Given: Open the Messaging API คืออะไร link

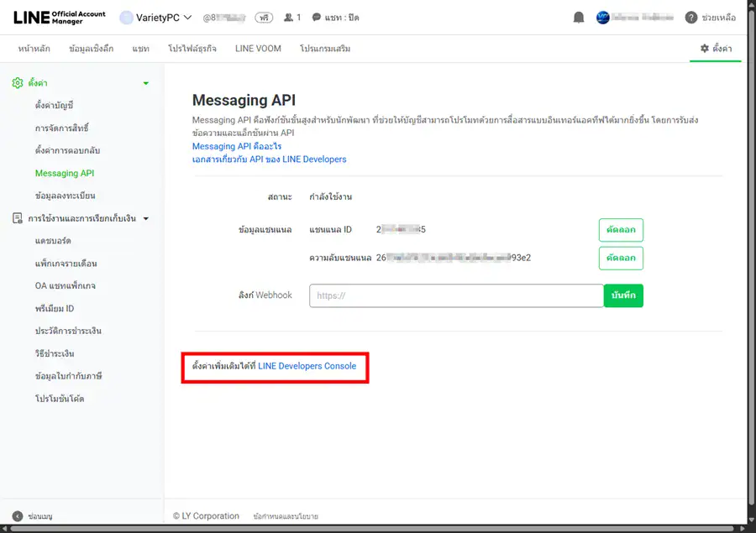Looking at the screenshot, I should (x=237, y=146).
